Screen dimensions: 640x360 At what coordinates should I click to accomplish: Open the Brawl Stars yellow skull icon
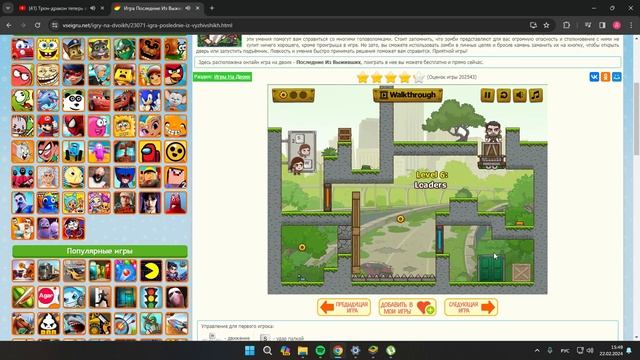click(x=176, y=151)
